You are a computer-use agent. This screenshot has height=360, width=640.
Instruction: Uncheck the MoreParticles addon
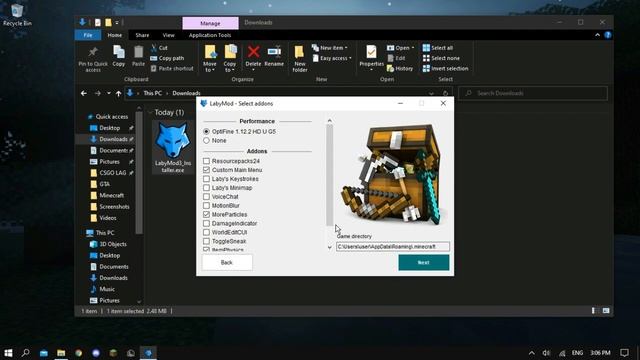click(x=207, y=214)
